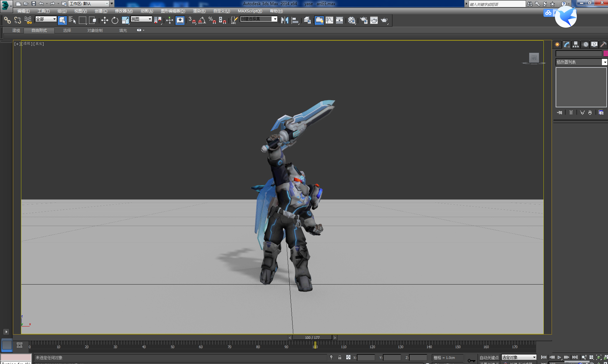Click the 自动关键点 auto key button
608x364 pixels.
[489, 358]
